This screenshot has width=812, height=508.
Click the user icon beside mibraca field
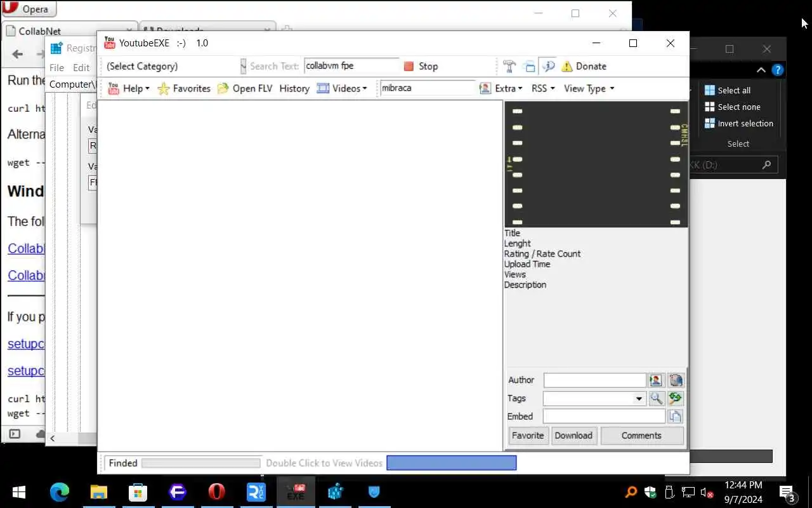[485, 88]
